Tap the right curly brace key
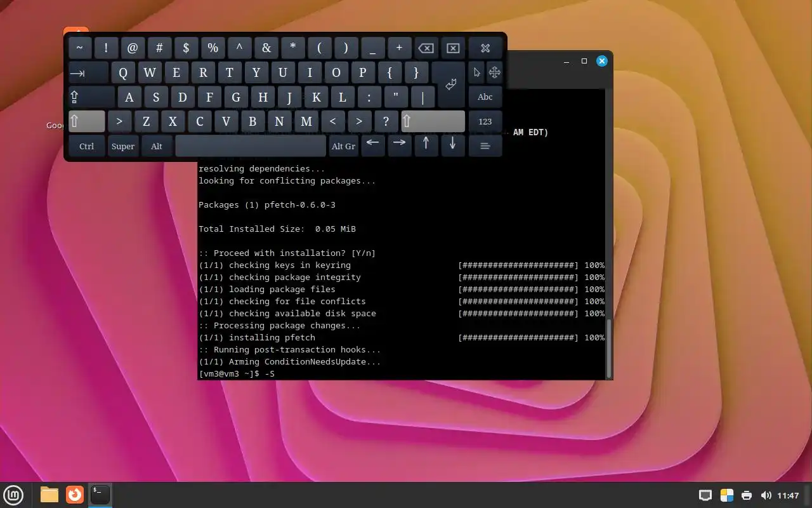The height and width of the screenshot is (508, 812). pos(416,72)
